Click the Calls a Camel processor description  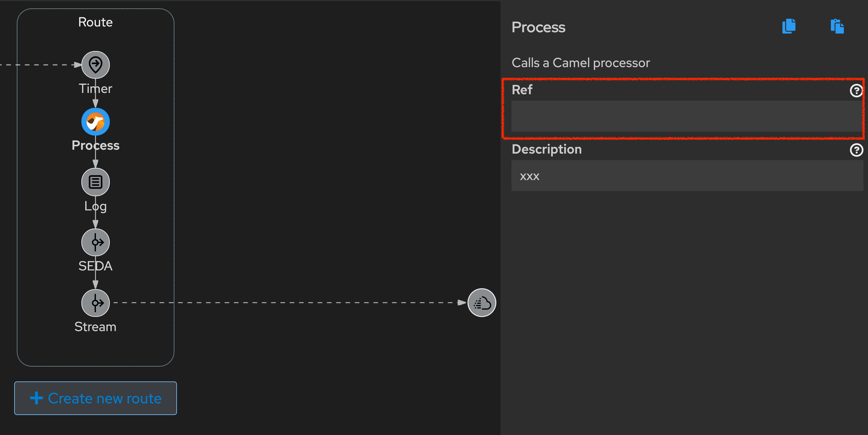tap(581, 62)
